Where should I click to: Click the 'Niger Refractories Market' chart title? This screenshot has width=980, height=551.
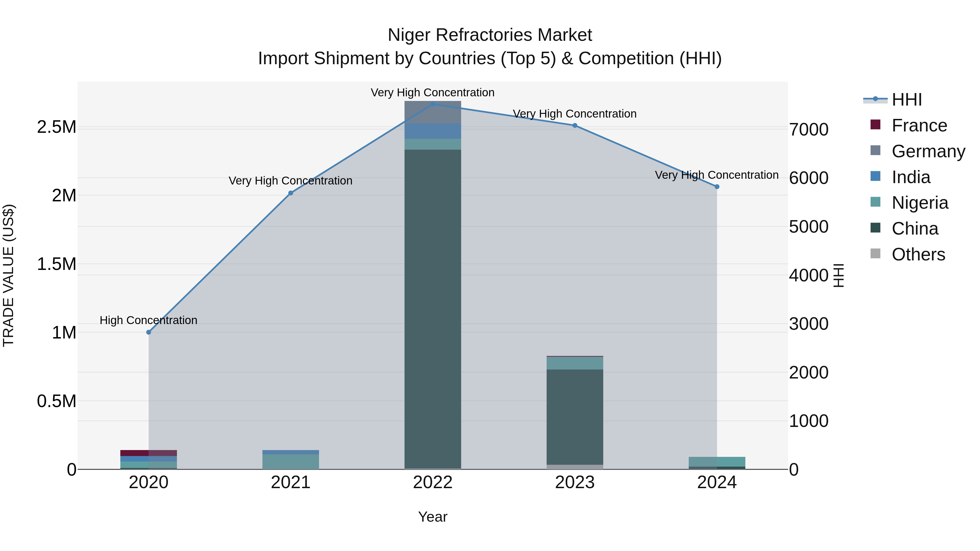click(490, 35)
